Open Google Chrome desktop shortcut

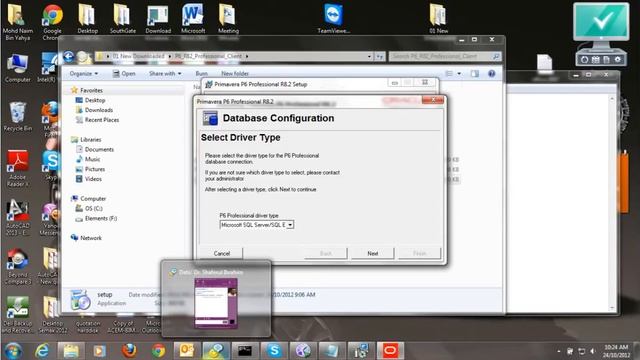(x=52, y=22)
